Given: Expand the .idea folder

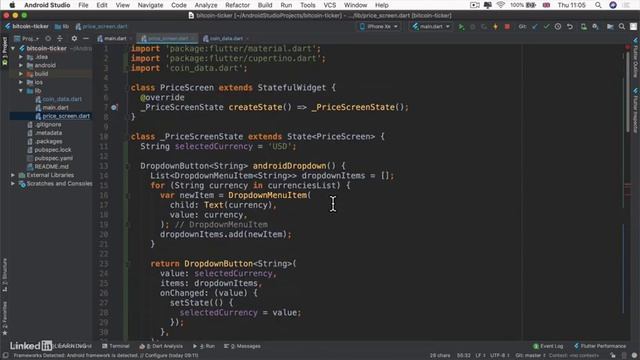Looking at the screenshot, I should click(x=21, y=57).
